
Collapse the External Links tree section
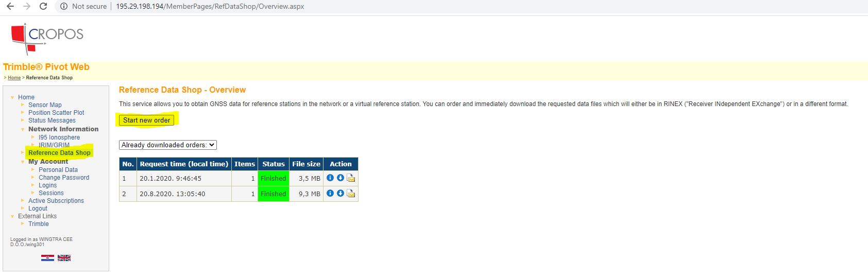[12, 217]
